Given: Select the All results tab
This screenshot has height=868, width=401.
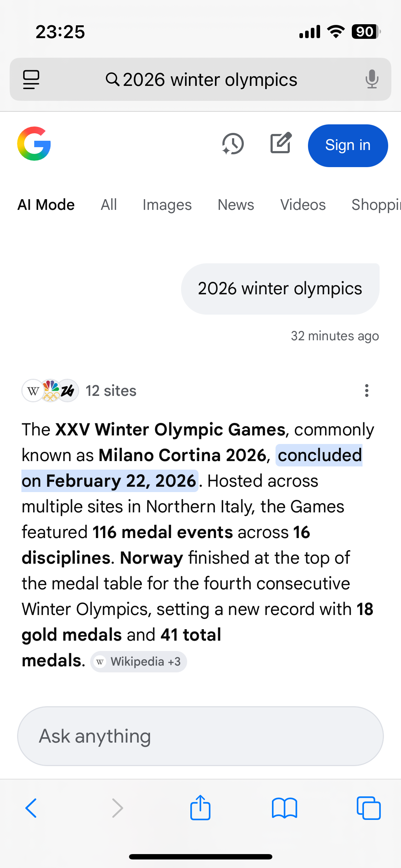Looking at the screenshot, I should pos(109,205).
